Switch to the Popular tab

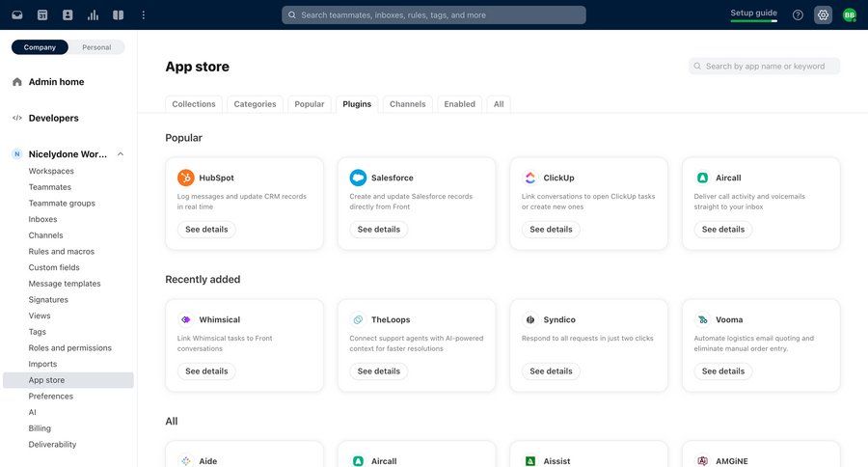(x=310, y=104)
